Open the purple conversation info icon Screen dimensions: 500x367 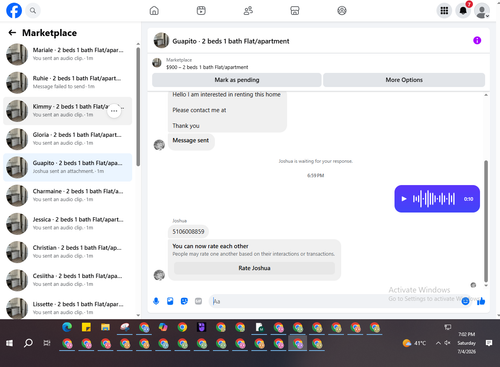click(477, 41)
